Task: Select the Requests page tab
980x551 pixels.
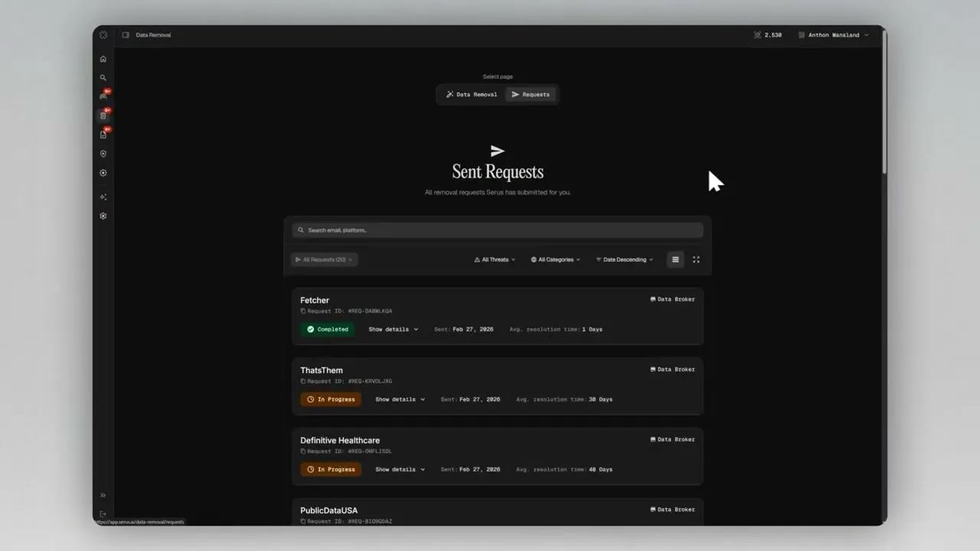Action: coord(531,94)
